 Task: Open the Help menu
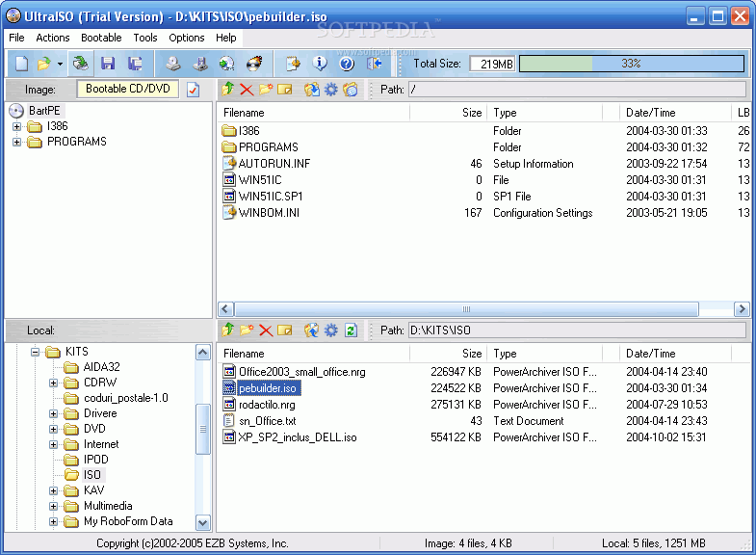coord(225,38)
